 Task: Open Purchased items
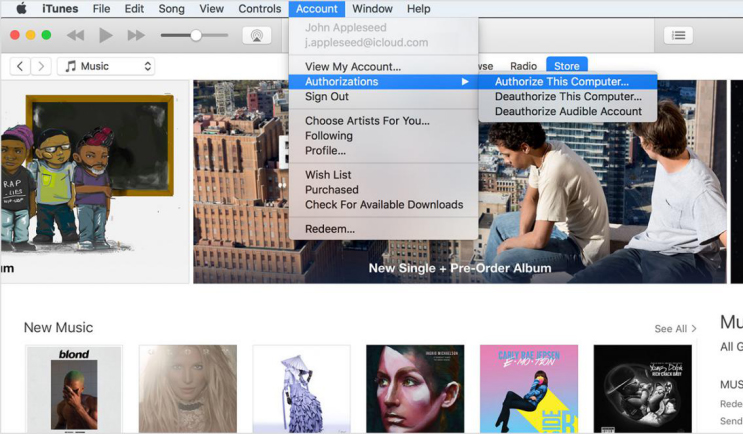pos(383,190)
